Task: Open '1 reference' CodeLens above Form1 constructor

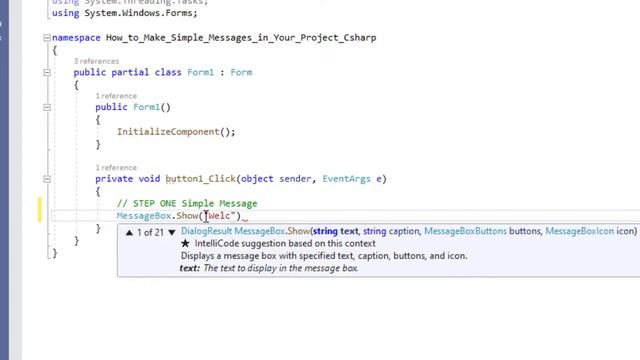Action: tap(116, 96)
